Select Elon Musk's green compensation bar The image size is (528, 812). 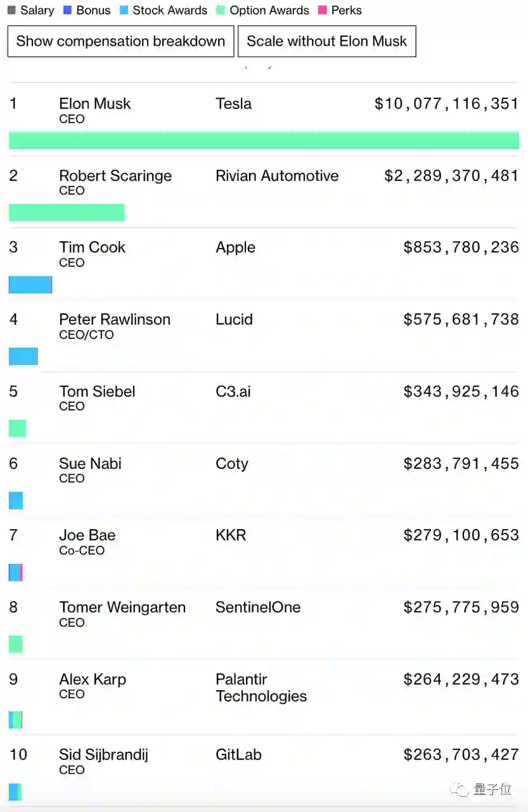click(x=264, y=140)
